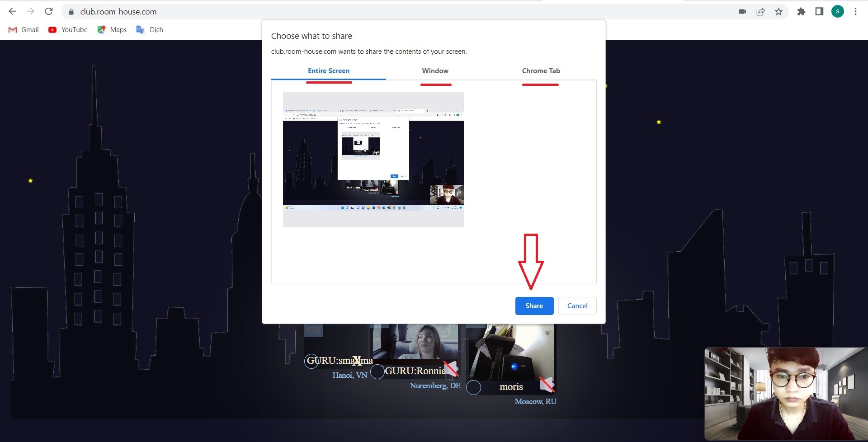Open Chrome three-dot menu
The width and height of the screenshot is (868, 442).
click(x=855, y=12)
